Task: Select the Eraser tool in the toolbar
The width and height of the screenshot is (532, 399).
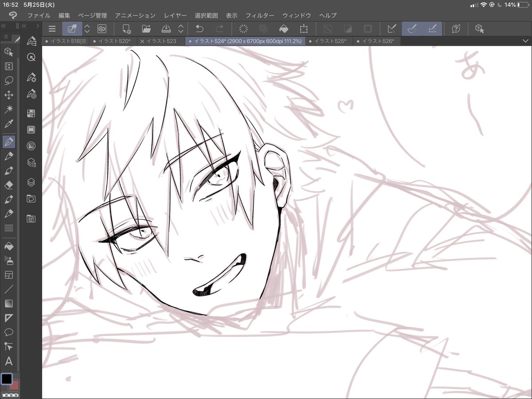Action: 8,184
